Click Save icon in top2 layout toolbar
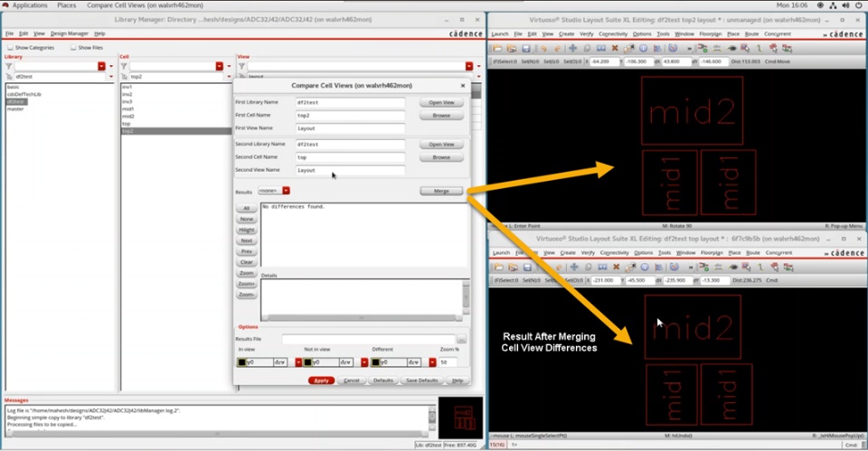Screen dimensions: 868x451 (526, 48)
